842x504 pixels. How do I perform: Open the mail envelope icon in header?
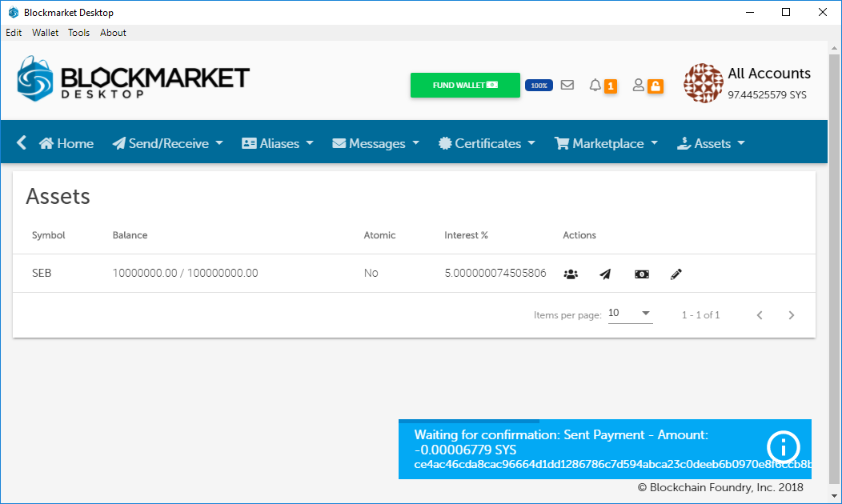point(567,85)
